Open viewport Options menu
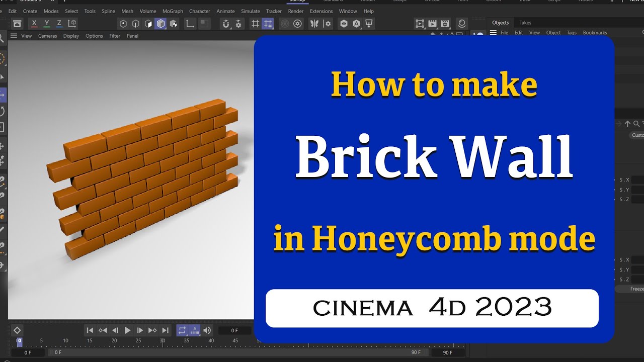 (94, 36)
